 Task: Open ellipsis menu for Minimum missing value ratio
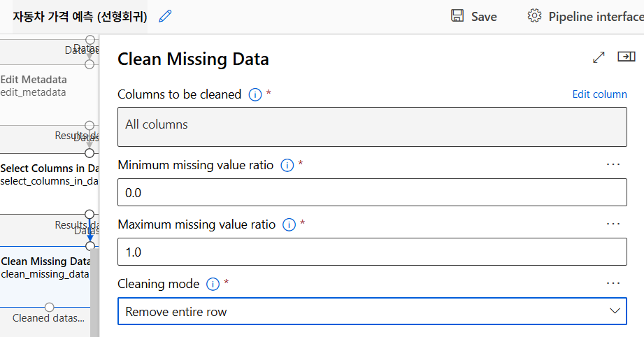pyautogui.click(x=613, y=164)
